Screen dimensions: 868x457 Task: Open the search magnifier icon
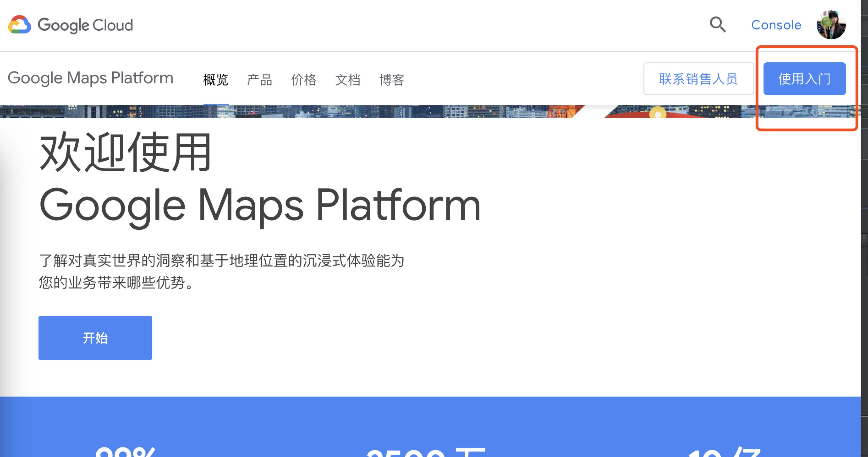[x=718, y=24]
